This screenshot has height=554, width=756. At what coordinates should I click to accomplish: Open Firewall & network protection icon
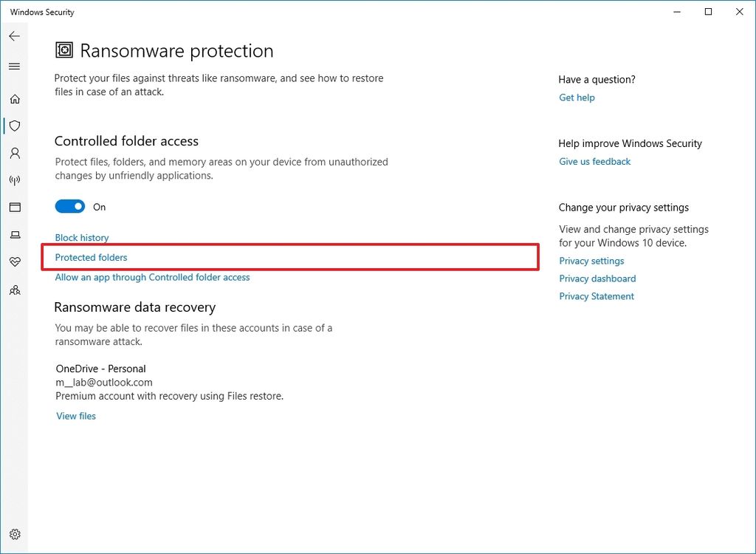15,179
